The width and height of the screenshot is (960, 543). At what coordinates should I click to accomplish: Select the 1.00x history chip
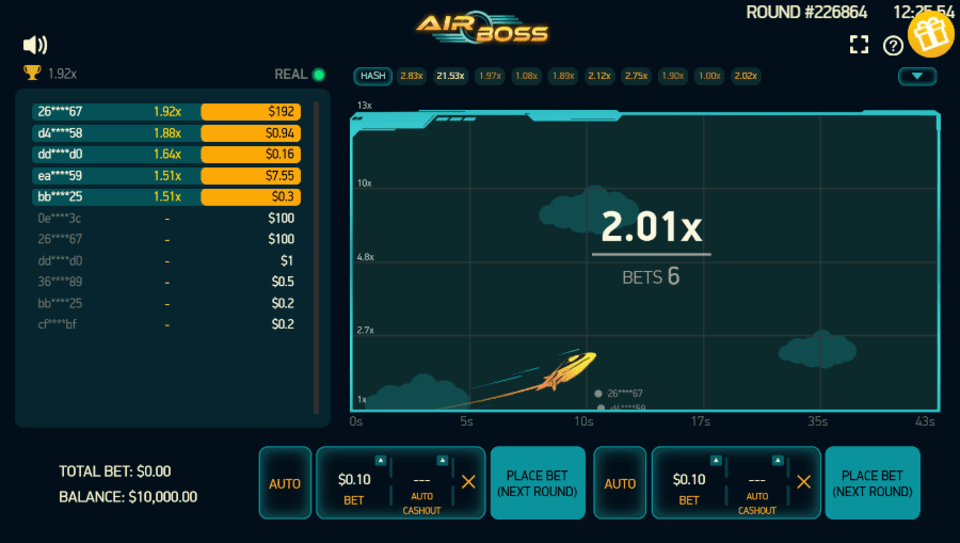[710, 76]
